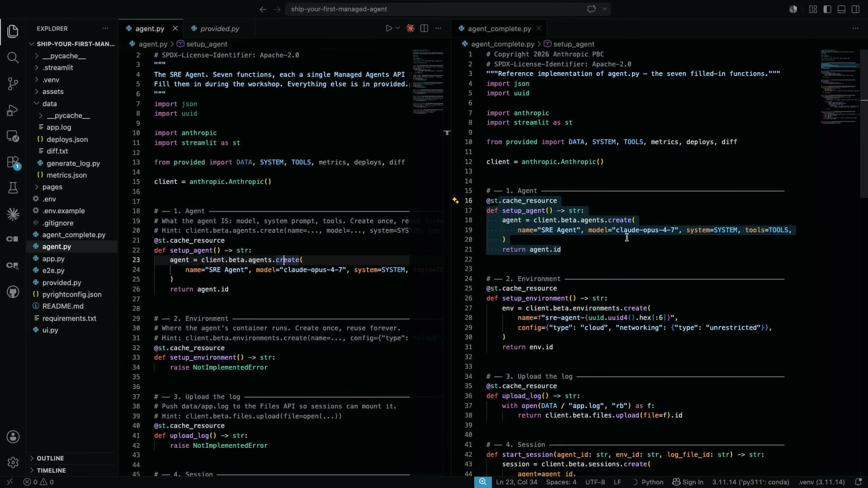This screenshot has width=868, height=488.
Task: Open GitHub view in activity bar
Action: tap(13, 292)
